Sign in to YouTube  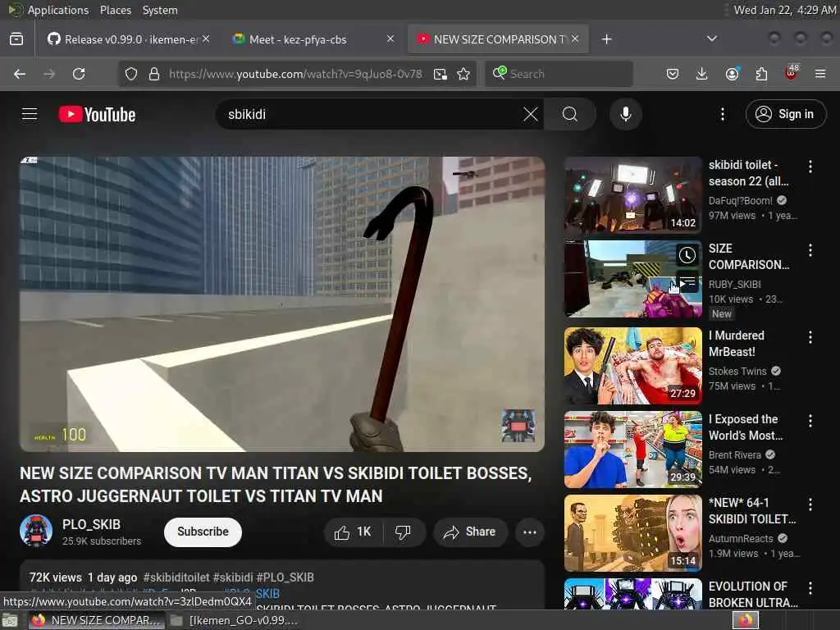tap(786, 114)
